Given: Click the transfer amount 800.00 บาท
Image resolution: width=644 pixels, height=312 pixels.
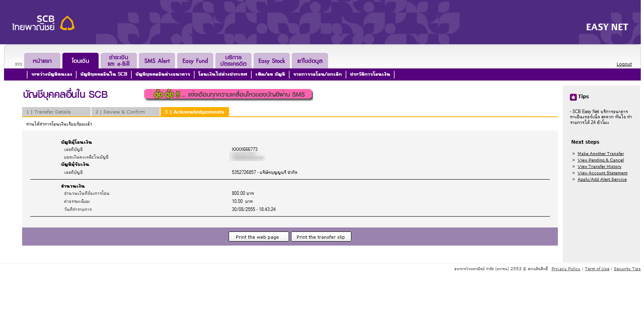Looking at the screenshot, I should 243,193.
